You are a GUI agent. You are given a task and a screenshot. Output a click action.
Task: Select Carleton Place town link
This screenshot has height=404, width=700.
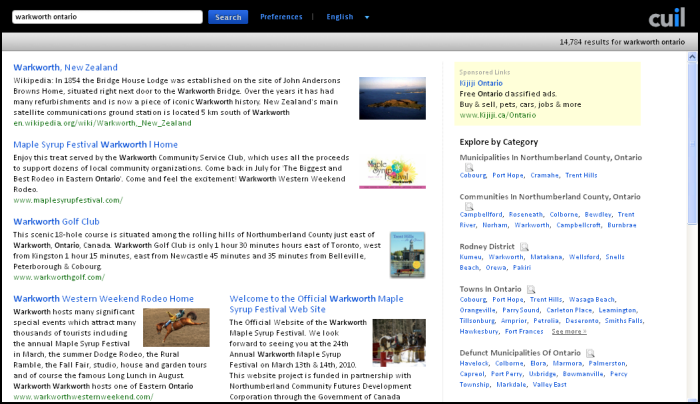point(569,310)
